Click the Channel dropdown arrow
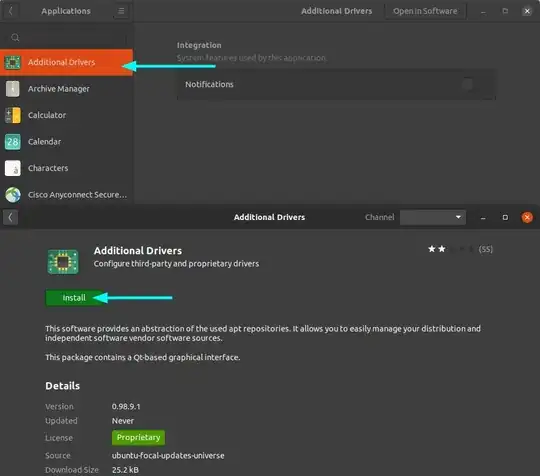Viewport: 540px width, 476px height. 458,217
